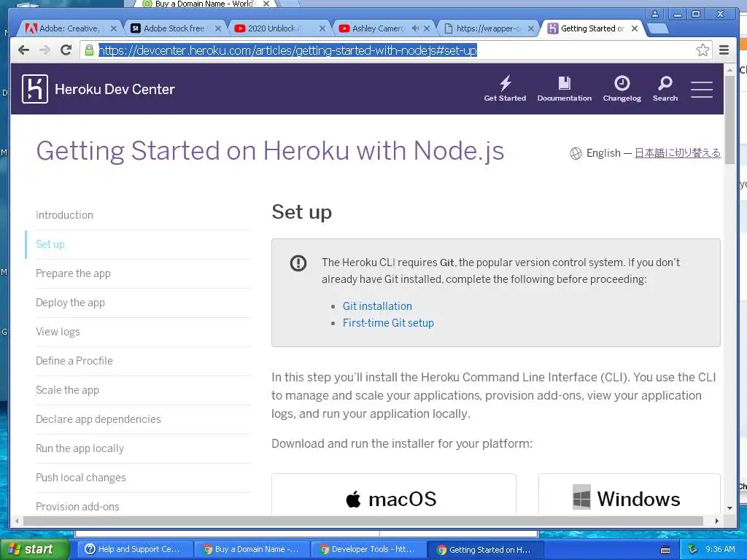747x560 pixels.
Task: Click horizontal scrollbar right arrow
Action: pos(716,521)
